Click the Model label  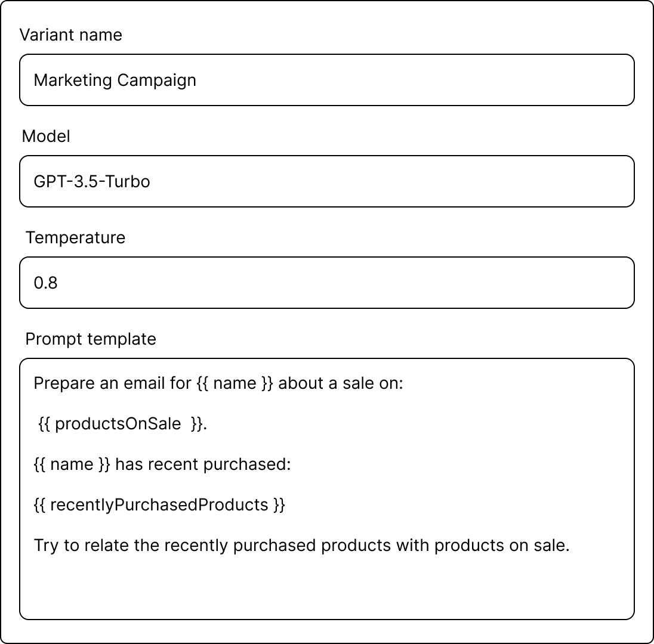[45, 136]
